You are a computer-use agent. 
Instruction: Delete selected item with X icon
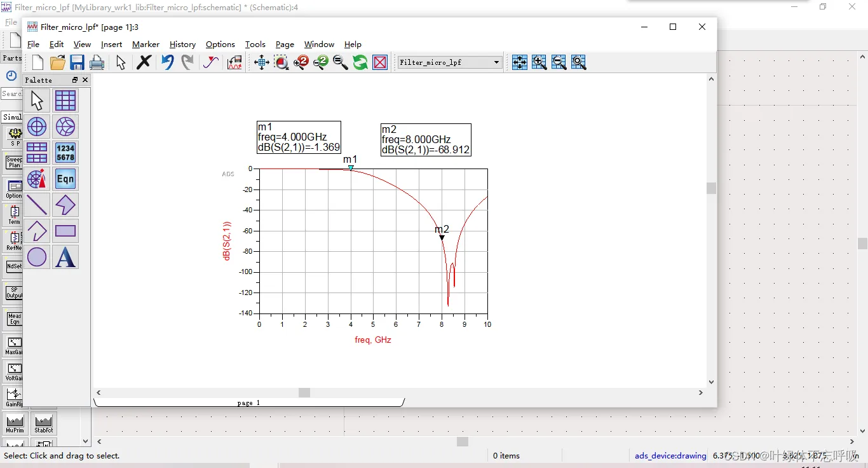click(144, 62)
